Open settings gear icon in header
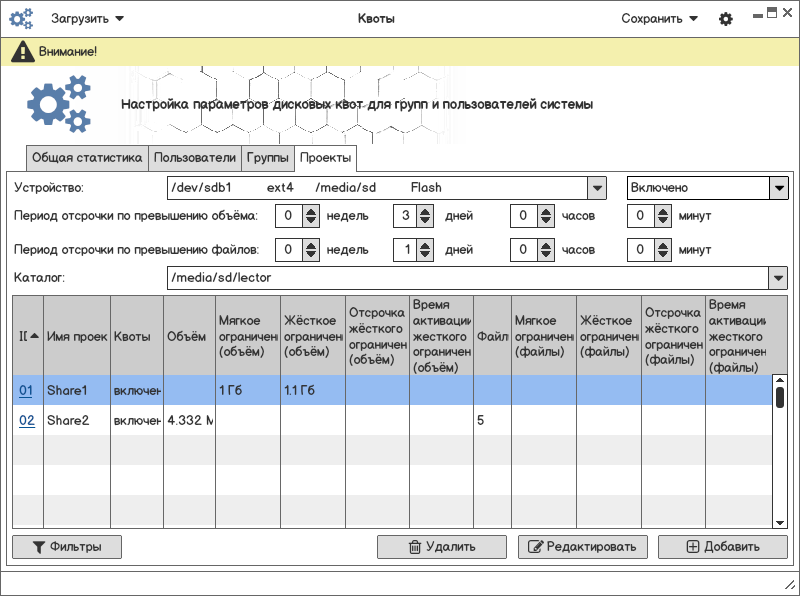This screenshot has height=596, width=800. pyautogui.click(x=726, y=19)
